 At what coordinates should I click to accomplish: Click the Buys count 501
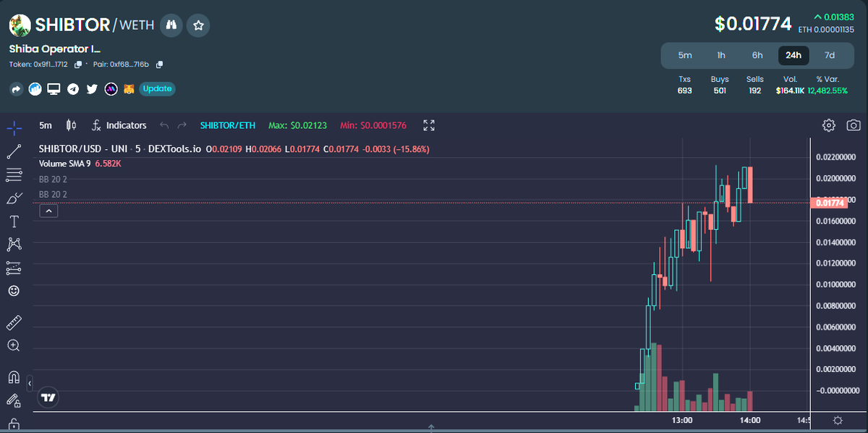720,91
